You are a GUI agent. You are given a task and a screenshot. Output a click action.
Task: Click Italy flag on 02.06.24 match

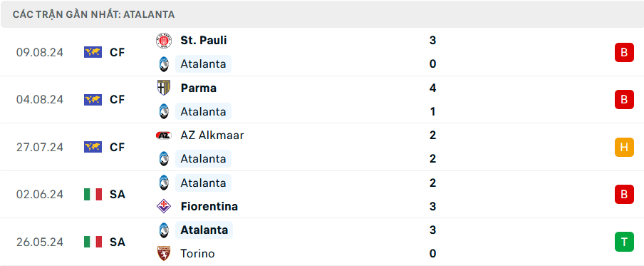point(93,195)
